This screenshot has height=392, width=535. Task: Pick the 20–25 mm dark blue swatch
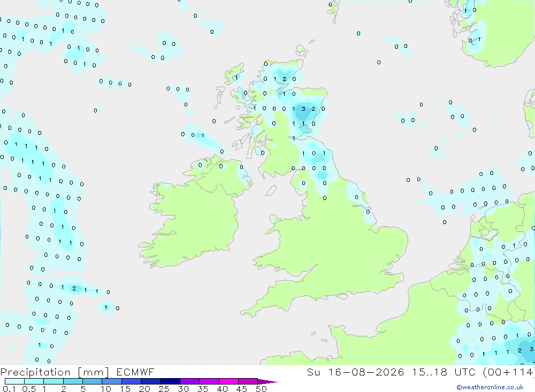tap(151, 381)
